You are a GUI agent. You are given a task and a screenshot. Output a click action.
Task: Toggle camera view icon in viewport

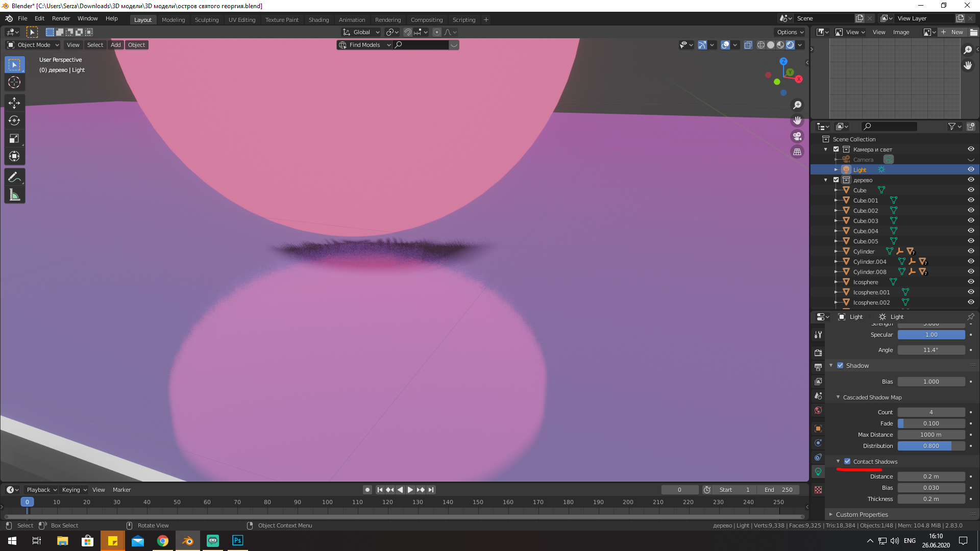pos(797,136)
